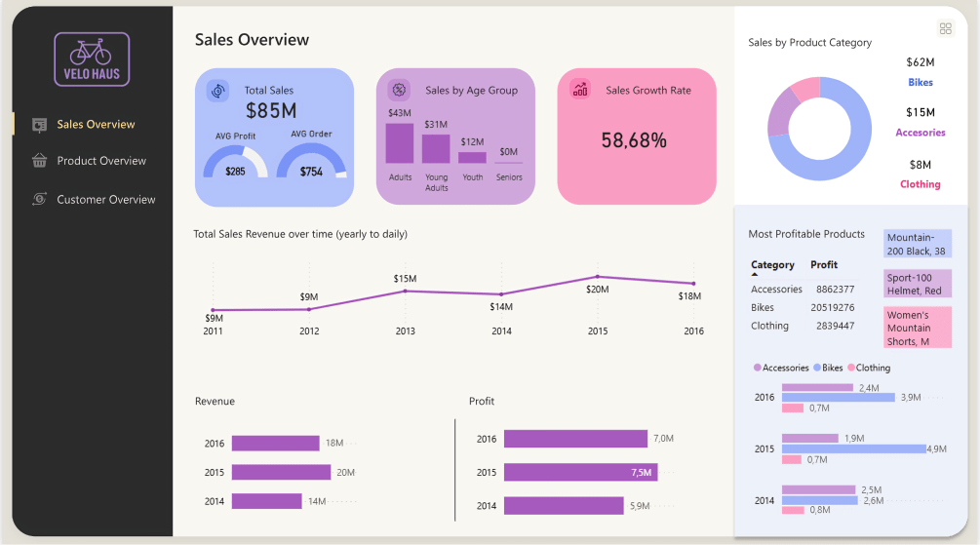Click the Accessories legend color dot

pyautogui.click(x=758, y=368)
